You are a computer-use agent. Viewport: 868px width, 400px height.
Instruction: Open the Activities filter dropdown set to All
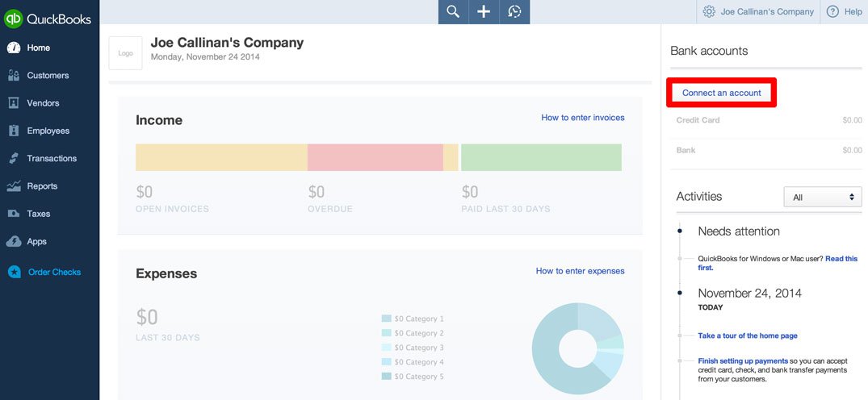822,198
